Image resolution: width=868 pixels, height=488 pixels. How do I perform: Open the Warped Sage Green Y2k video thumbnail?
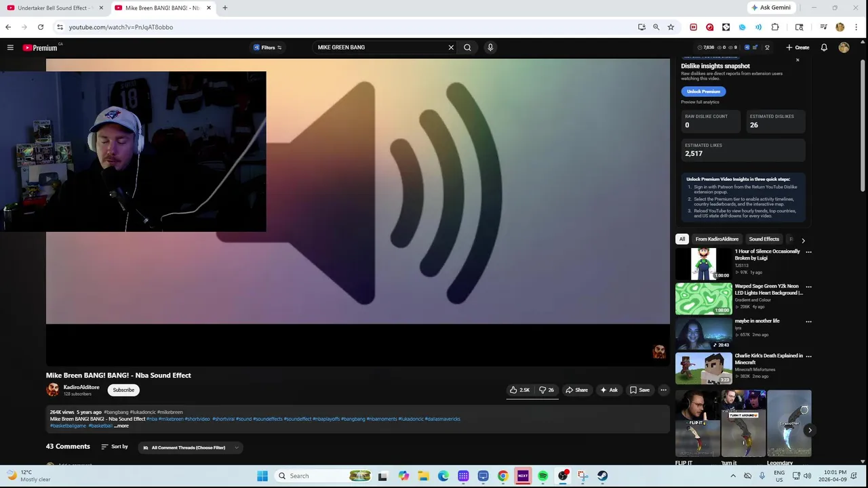click(x=704, y=298)
